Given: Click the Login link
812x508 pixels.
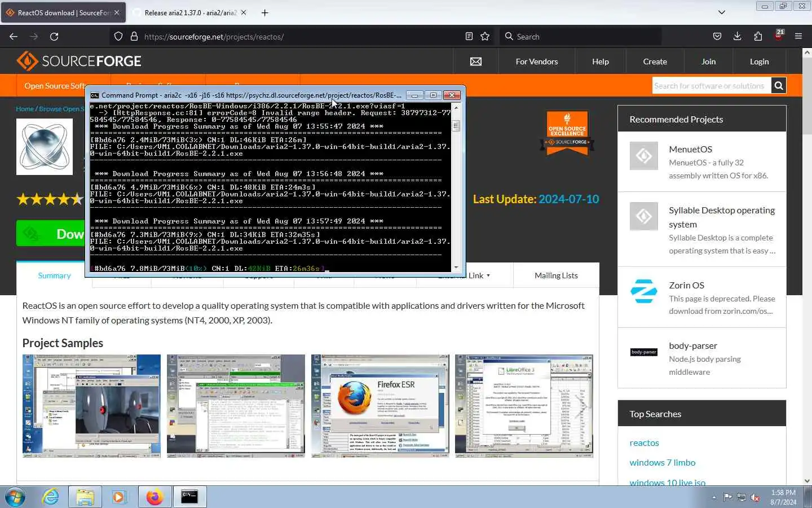Looking at the screenshot, I should (760, 62).
